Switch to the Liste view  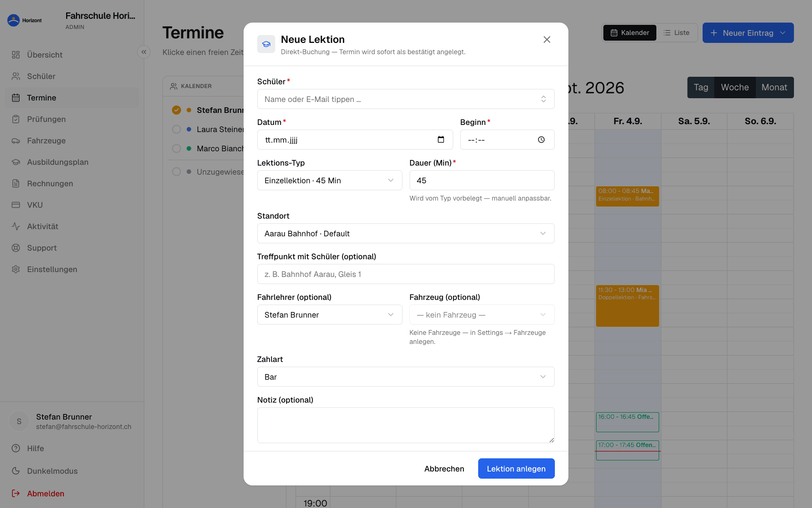tap(677, 33)
